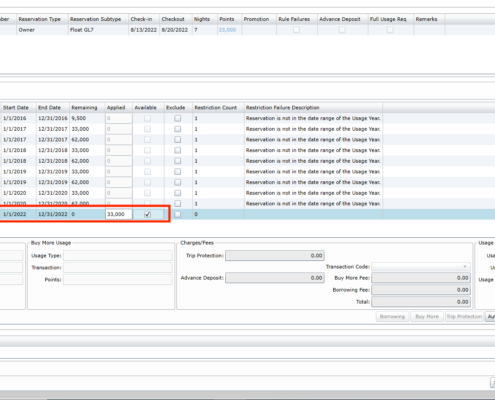Click the Borrowing Fee amount field
495x400 pixels.
421,290
